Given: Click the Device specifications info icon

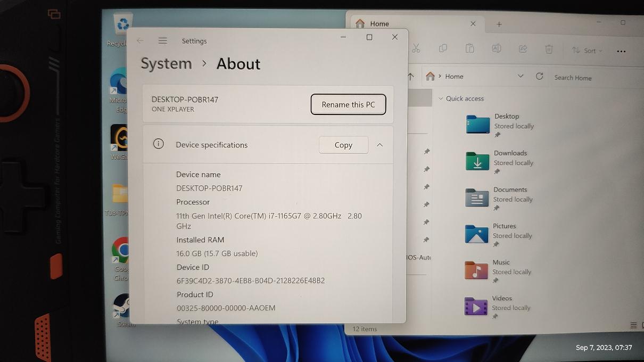Looking at the screenshot, I should point(158,144).
